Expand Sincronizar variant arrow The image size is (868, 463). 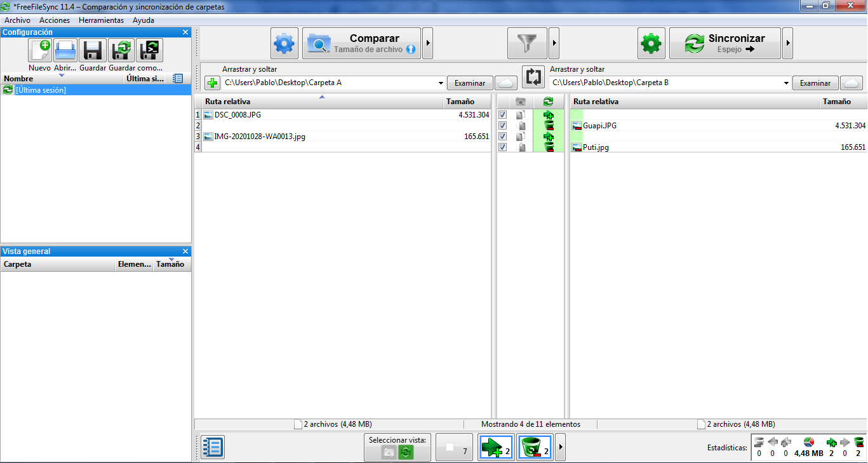tap(788, 43)
